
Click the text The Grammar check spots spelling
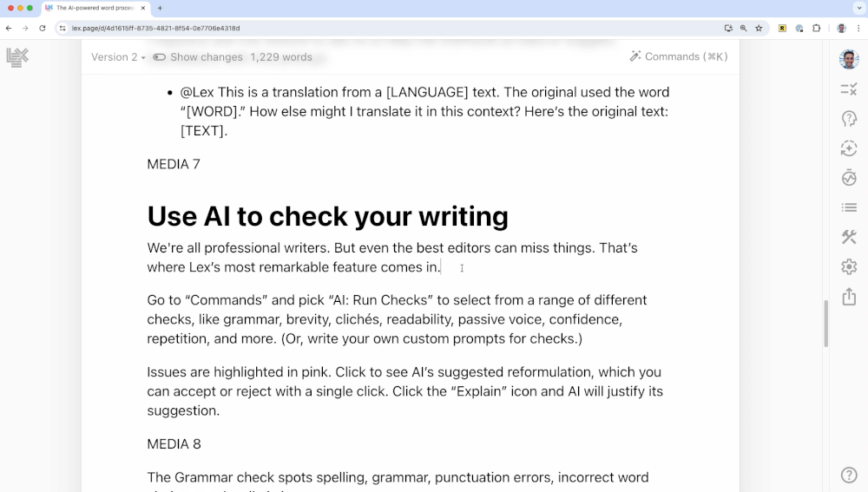[258, 477]
